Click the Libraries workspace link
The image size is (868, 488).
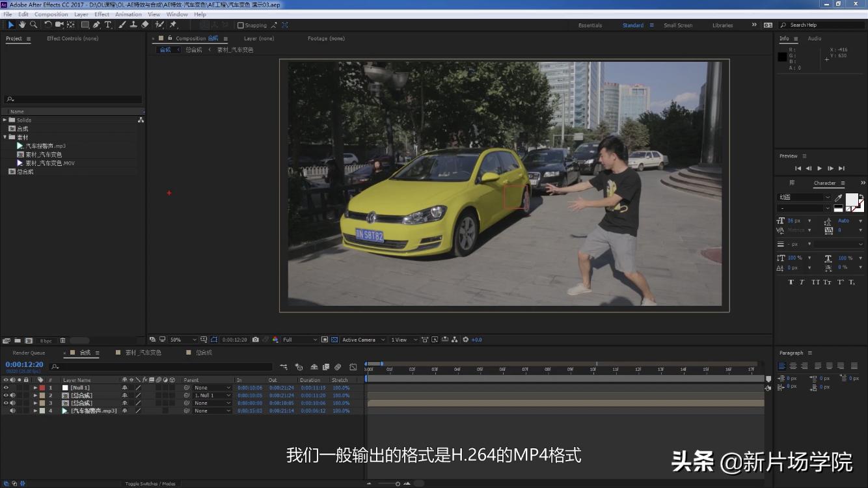click(x=722, y=25)
